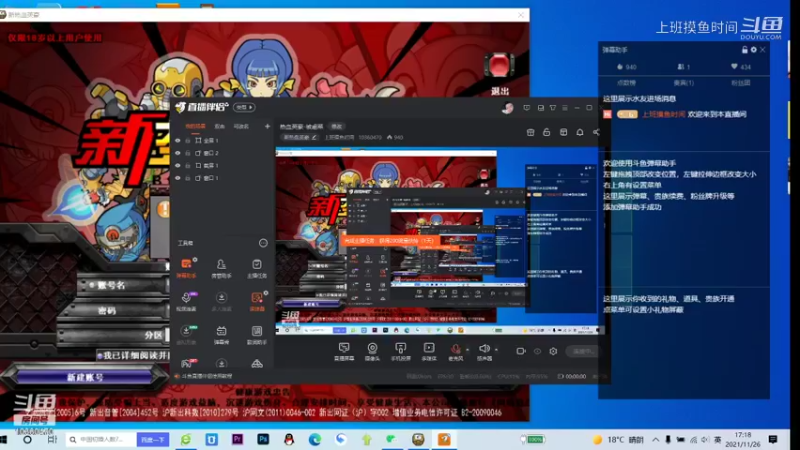Check the 我已详细阅读 agreement checkbox
Viewport: 800px width, 450px height.
[100, 355]
